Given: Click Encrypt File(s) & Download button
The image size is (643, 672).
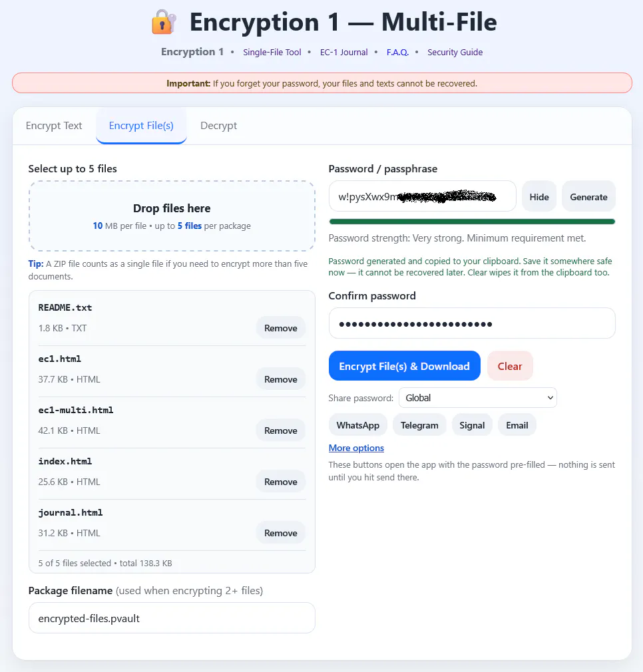Looking at the screenshot, I should [x=404, y=366].
